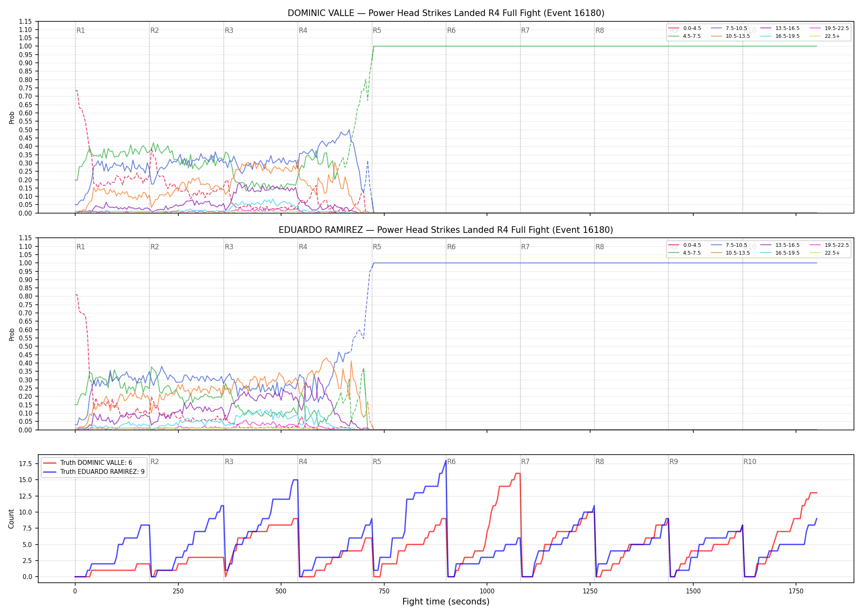Select R3 round marker in Dominic Valle chart
The width and height of the screenshot is (863, 616).
click(229, 30)
